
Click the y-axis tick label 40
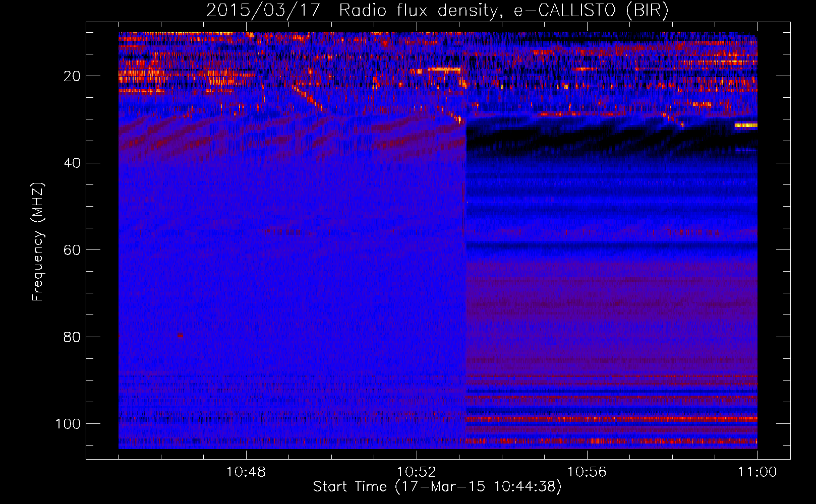73,163
